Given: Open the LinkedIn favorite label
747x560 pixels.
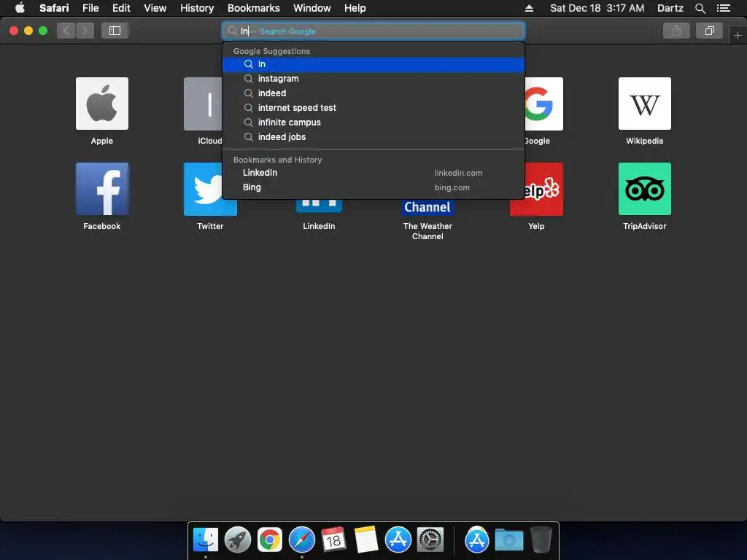Looking at the screenshot, I should click(319, 226).
